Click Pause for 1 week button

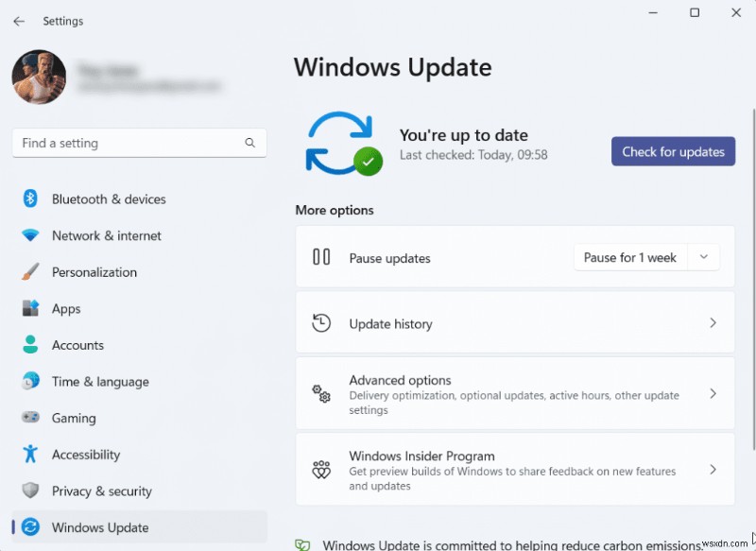tap(629, 257)
